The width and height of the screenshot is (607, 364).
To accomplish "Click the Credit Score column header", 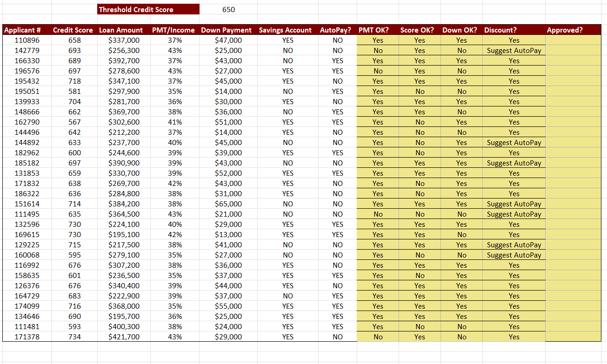I will point(73,30).
